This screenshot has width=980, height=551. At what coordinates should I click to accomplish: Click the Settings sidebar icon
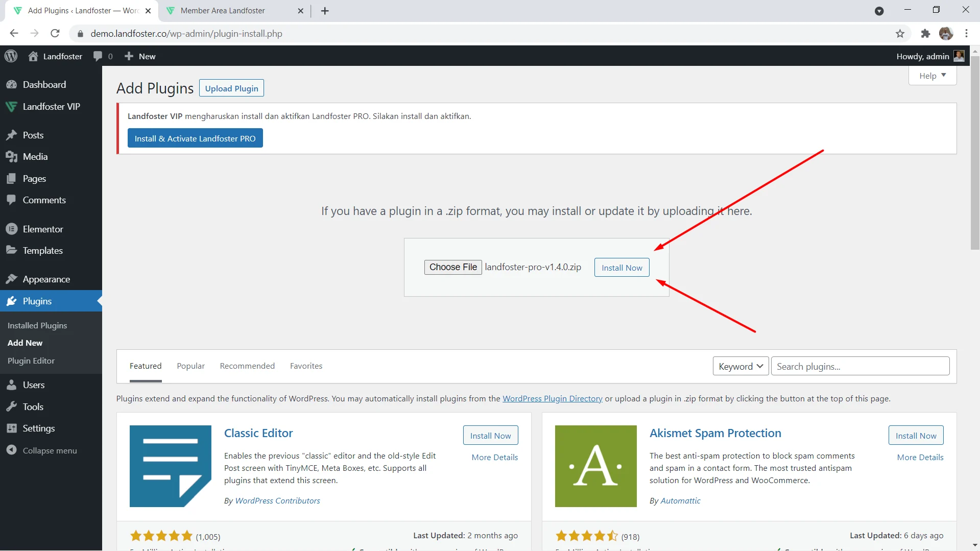click(11, 428)
